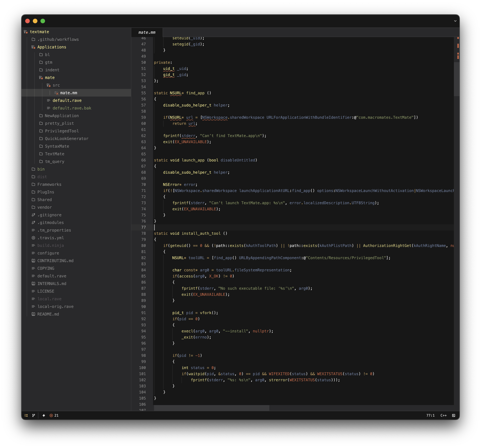Collapse the src folder
This screenshot has width=481, height=448.
point(49,85)
